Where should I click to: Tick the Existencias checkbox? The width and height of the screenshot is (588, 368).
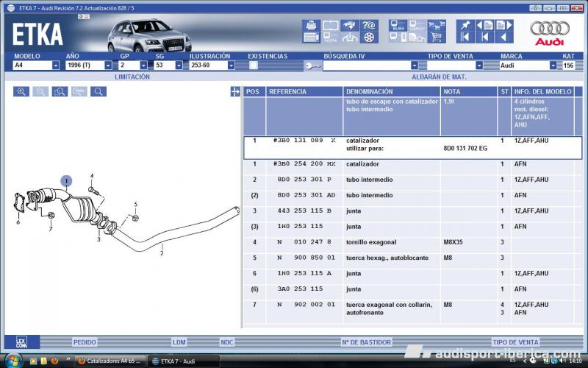click(254, 66)
